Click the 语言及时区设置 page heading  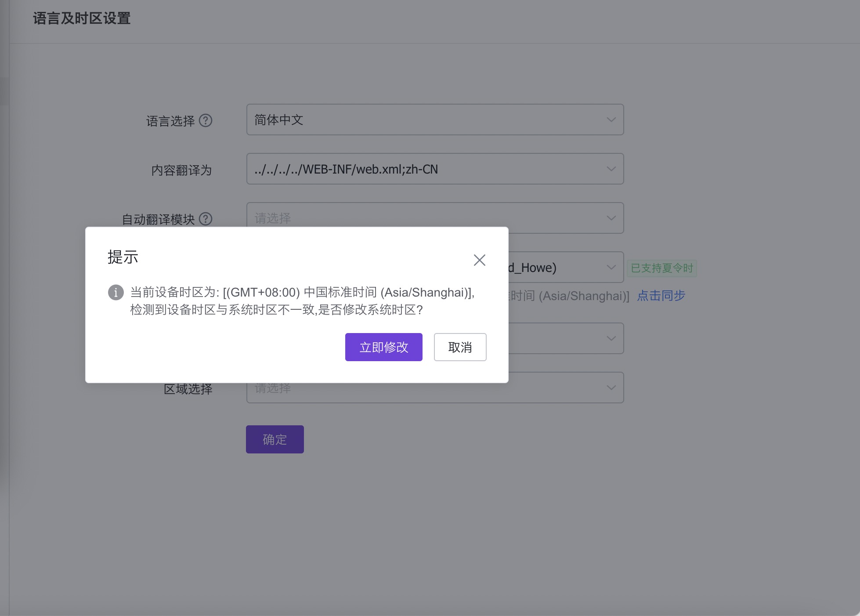82,18
